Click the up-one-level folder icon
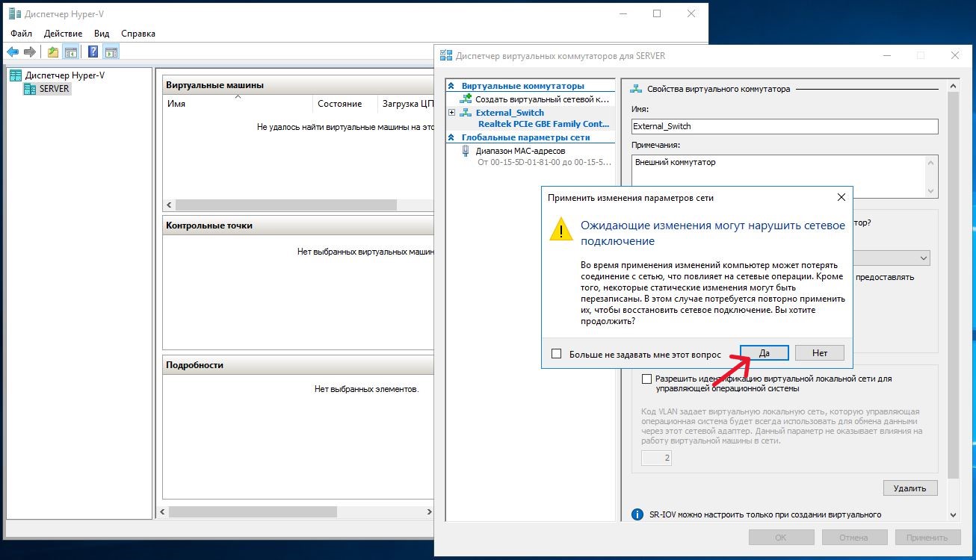The width and height of the screenshot is (976, 560). tap(53, 52)
